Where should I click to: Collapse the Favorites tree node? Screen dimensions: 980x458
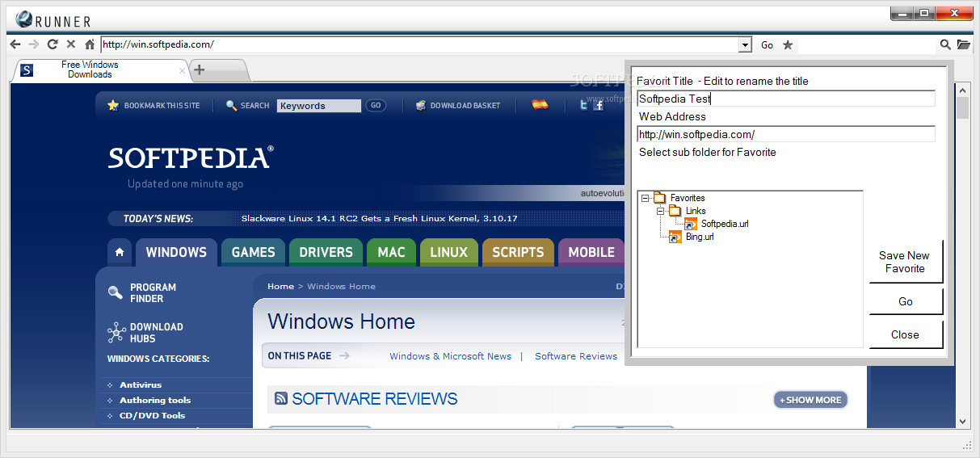tap(645, 198)
